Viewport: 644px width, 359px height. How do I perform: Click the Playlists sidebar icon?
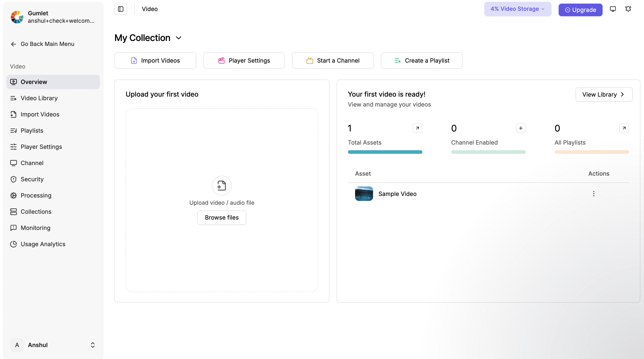tap(14, 130)
